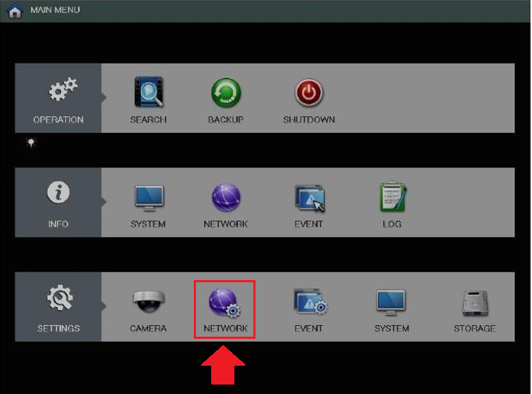Open Storage settings hard drive icon
Viewport: 532px width, 394px height.
[x=475, y=303]
